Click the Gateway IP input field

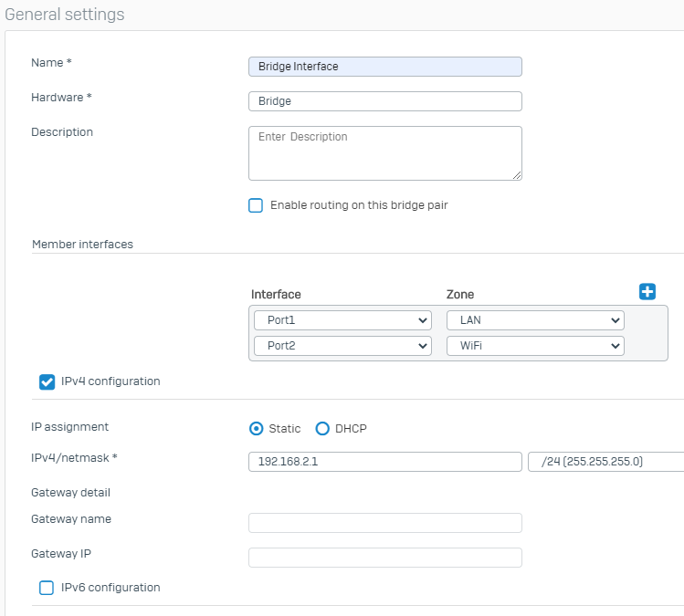(x=384, y=558)
